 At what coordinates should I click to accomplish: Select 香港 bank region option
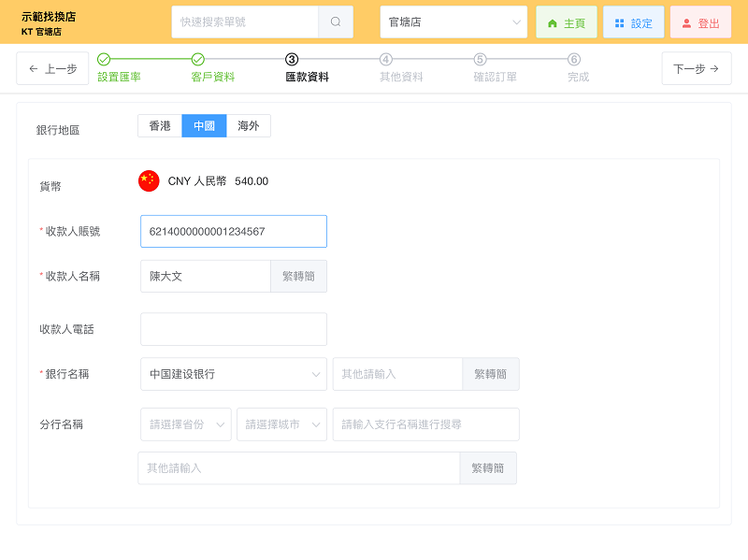pos(160,126)
